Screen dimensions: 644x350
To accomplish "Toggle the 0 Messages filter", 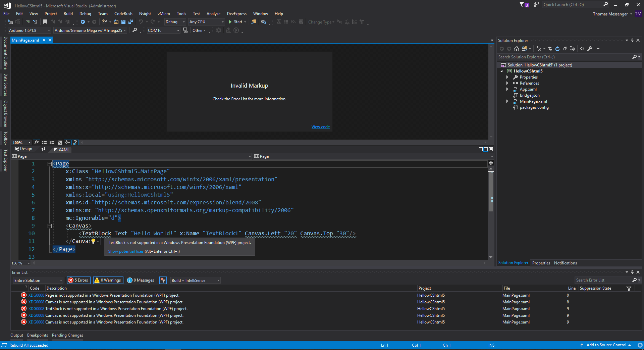I will pyautogui.click(x=141, y=280).
